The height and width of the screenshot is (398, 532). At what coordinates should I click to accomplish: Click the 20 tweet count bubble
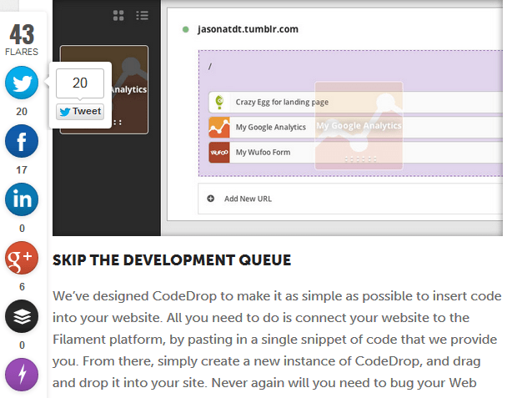(80, 83)
